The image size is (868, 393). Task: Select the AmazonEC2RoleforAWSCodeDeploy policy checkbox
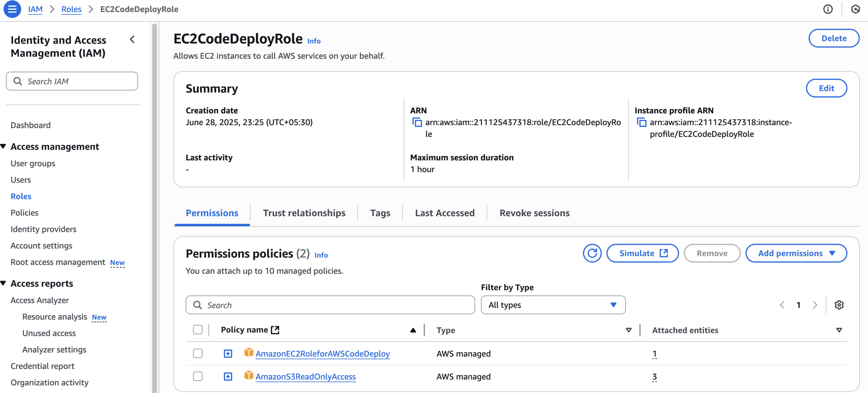coord(198,353)
